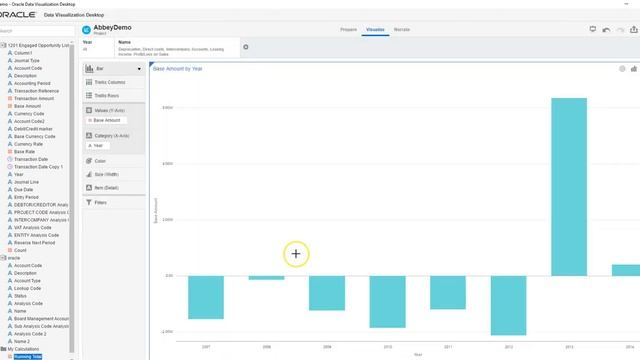Click the round chart menu icon
This screenshot has width=640, height=360.
[x=622, y=69]
